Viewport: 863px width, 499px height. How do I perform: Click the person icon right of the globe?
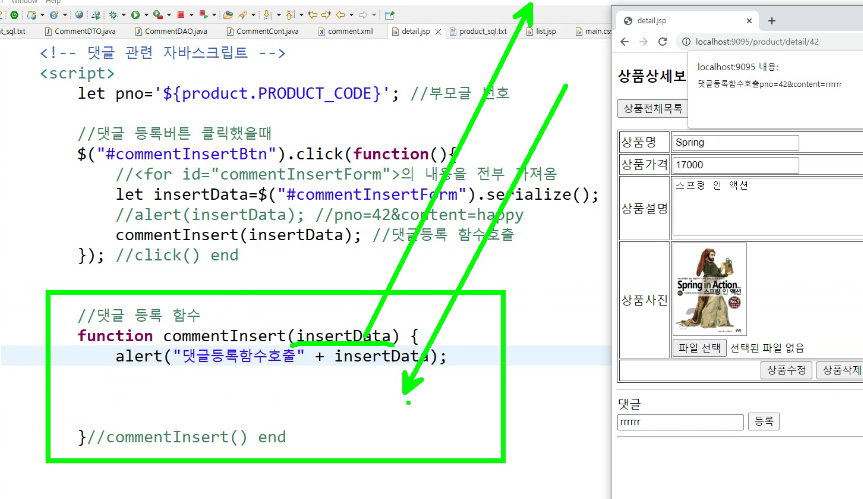tap(96, 15)
